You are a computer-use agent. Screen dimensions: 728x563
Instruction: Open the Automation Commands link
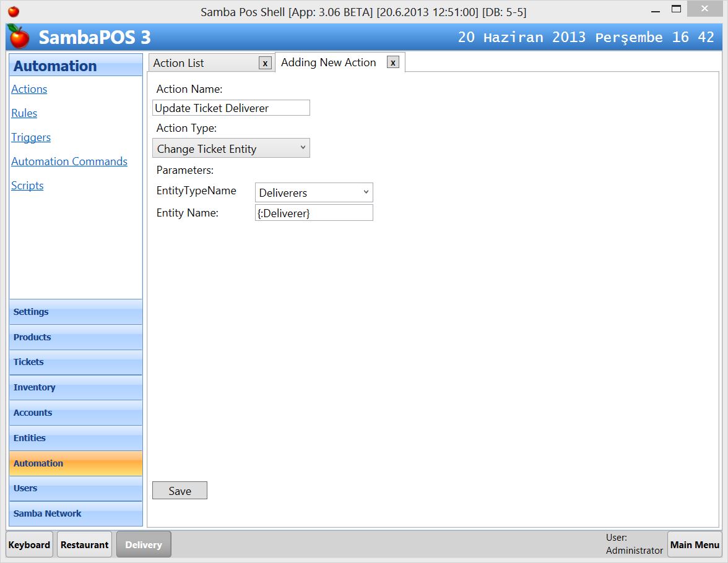[69, 161]
